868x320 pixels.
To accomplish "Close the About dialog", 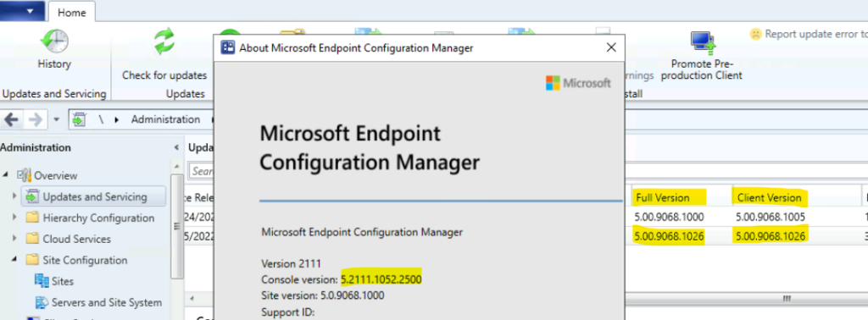I will (x=611, y=48).
